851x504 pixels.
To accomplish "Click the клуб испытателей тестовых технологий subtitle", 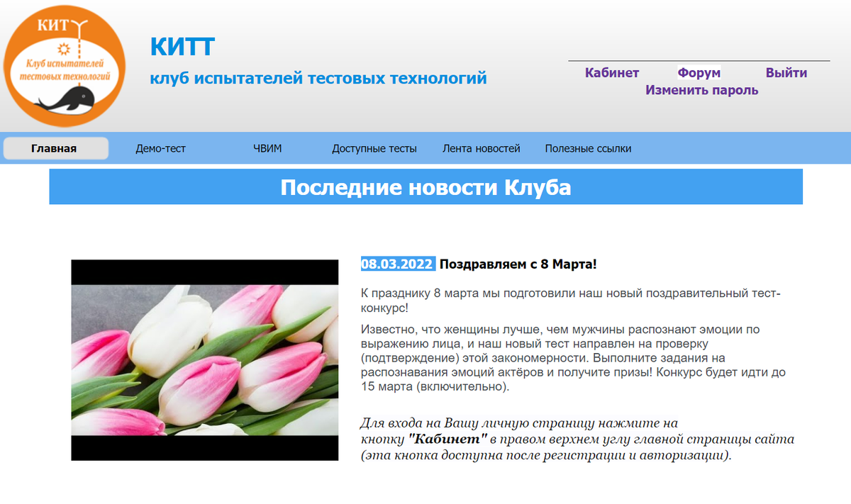I will (318, 77).
